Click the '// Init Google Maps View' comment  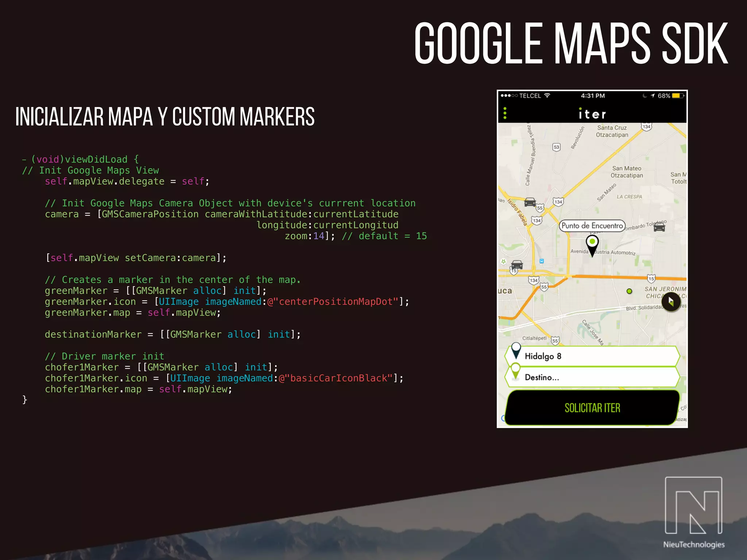point(90,170)
